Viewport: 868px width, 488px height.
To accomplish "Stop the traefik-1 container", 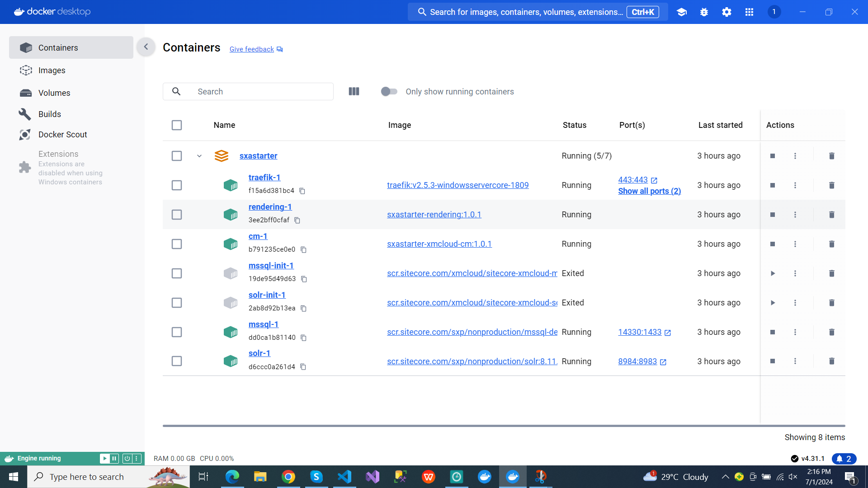I will [773, 185].
